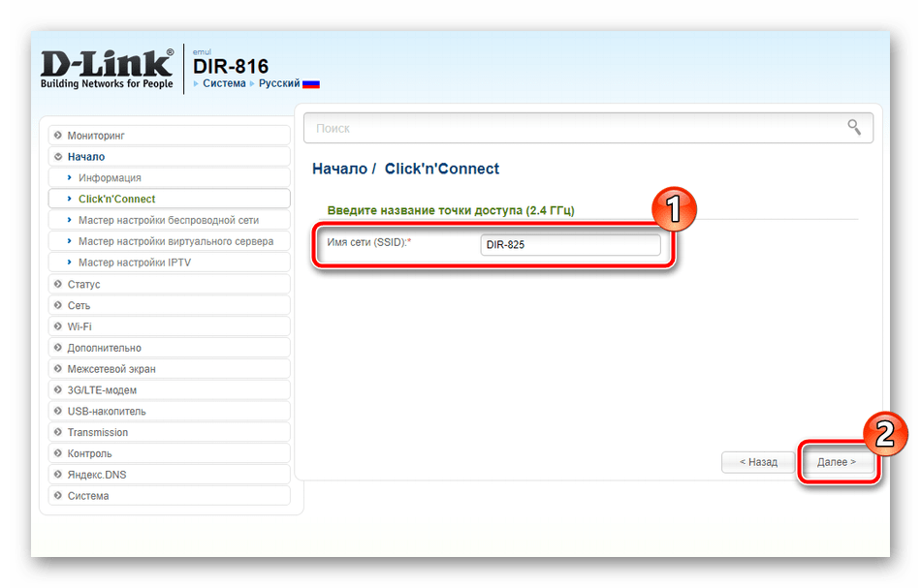The width and height of the screenshot is (921, 588).
Task: Open Мастер настройки виртуального сервера
Action: 169,241
